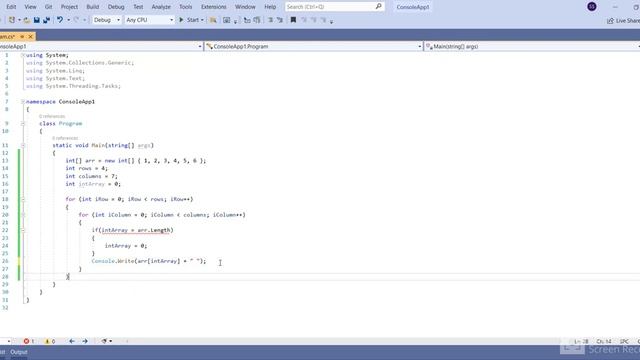Open the Debug menu
The image size is (640, 360).
(x=116, y=7)
